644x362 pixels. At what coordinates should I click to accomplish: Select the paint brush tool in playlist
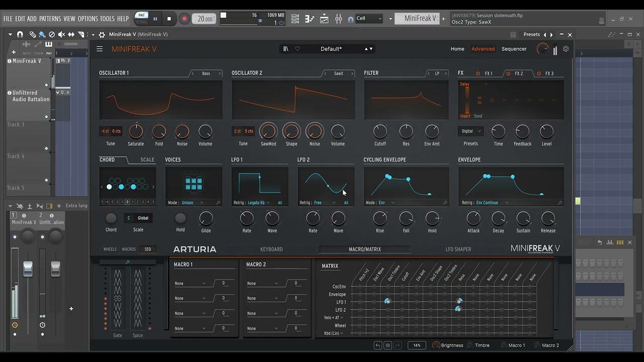coord(42,35)
